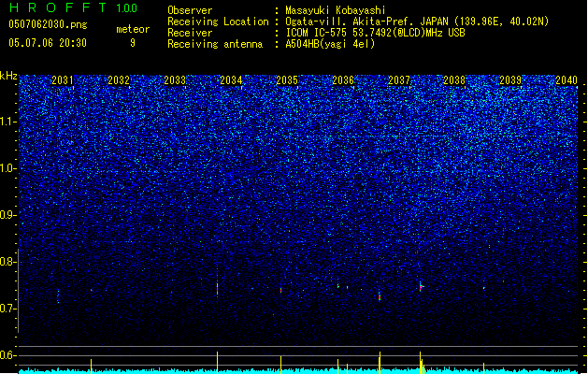Click the meteor count value 9
Screen dimensions: 588x374
133,43
